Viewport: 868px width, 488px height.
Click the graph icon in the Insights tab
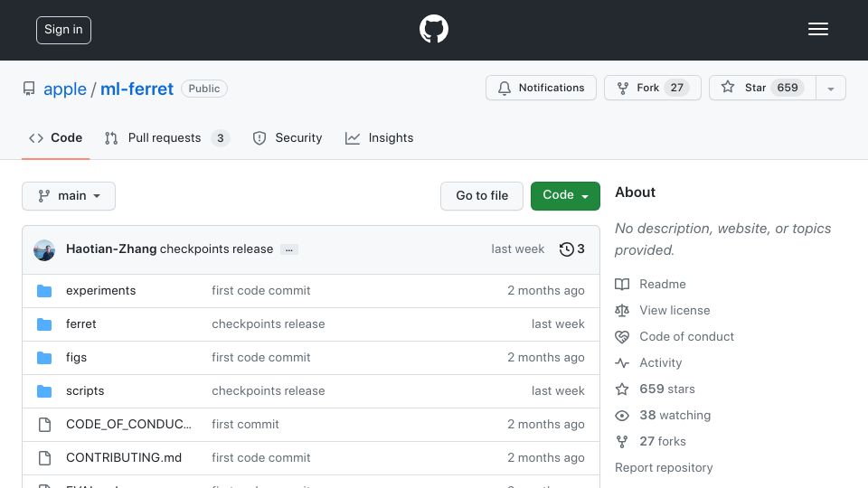click(353, 138)
